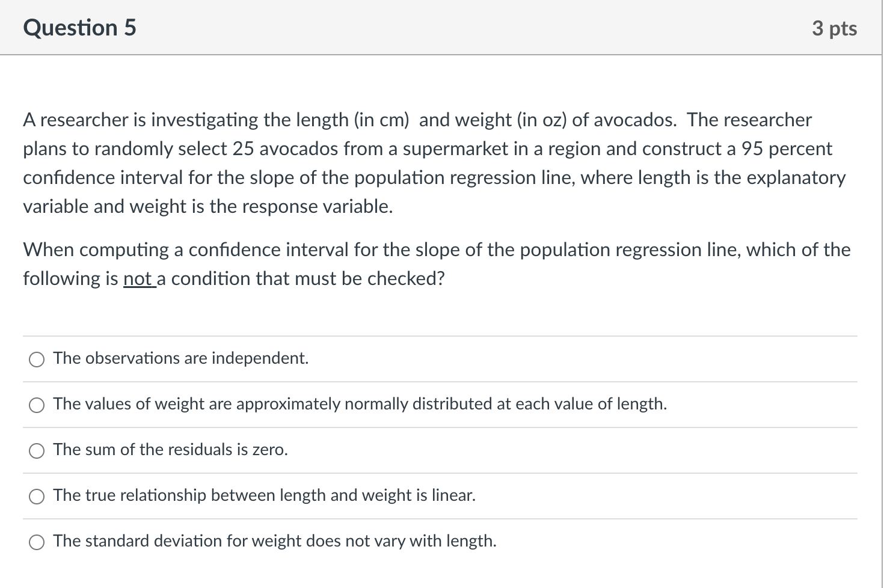
Task: Click the label about length and weight being linear
Action: tap(264, 495)
